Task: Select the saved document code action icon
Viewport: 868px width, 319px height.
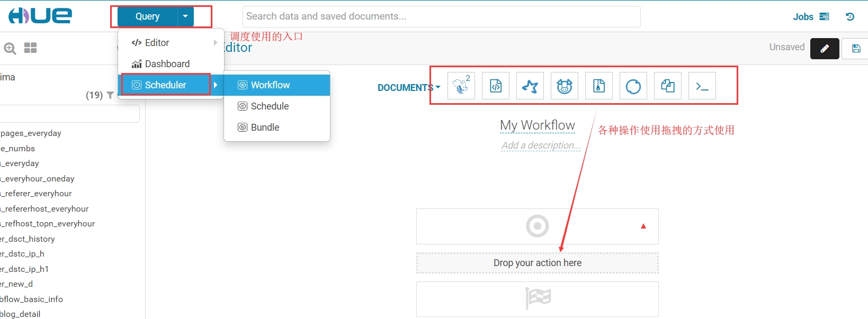Action: click(496, 86)
